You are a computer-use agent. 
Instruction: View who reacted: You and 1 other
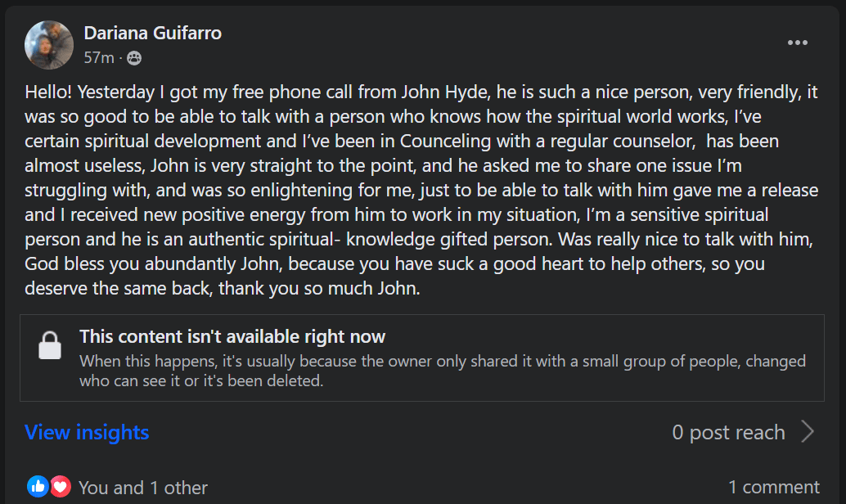point(142,488)
